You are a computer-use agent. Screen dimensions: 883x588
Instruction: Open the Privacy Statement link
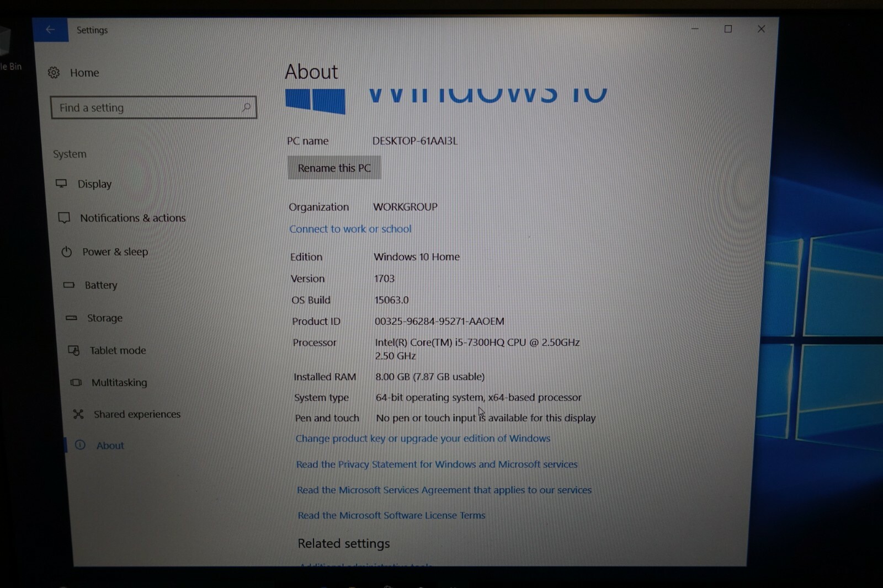437,464
